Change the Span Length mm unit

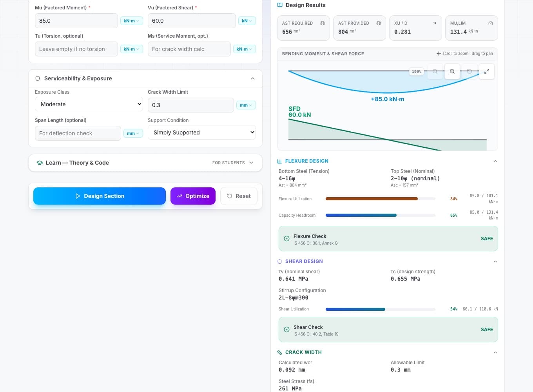click(x=133, y=133)
